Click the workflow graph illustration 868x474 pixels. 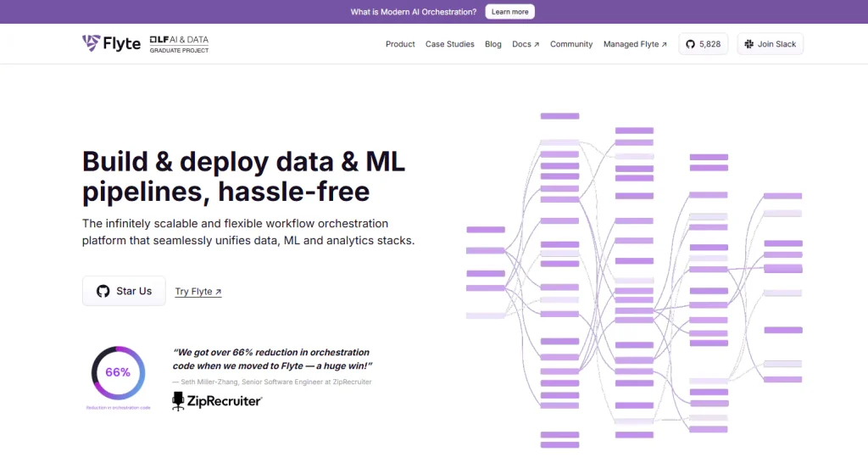634,280
